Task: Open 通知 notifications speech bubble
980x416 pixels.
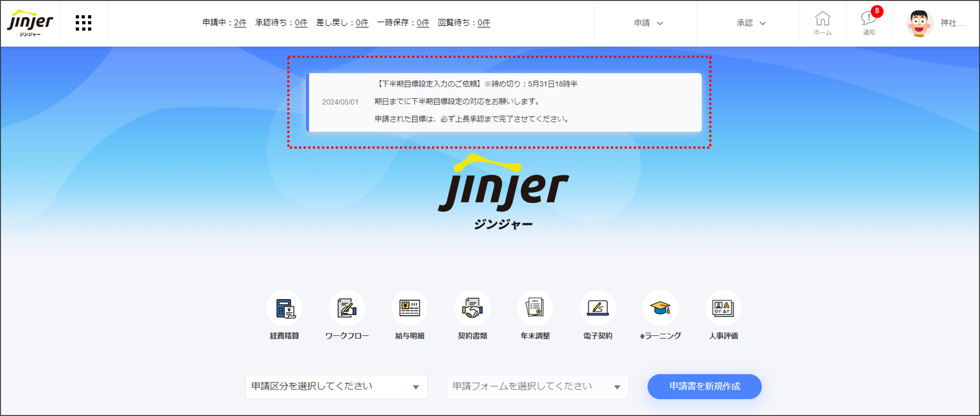Action: [869, 23]
